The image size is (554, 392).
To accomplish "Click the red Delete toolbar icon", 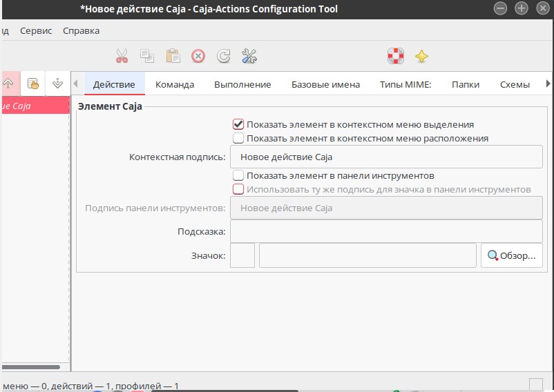I will (x=198, y=56).
